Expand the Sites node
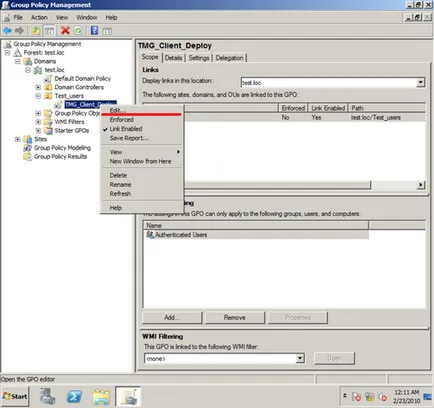The width and height of the screenshot is (434, 408). pyautogui.click(x=18, y=139)
